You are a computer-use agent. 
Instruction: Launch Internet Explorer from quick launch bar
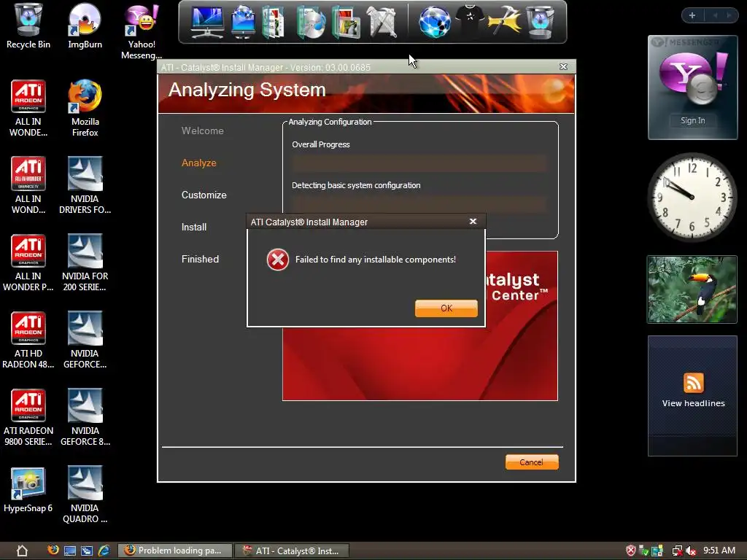[104, 551]
